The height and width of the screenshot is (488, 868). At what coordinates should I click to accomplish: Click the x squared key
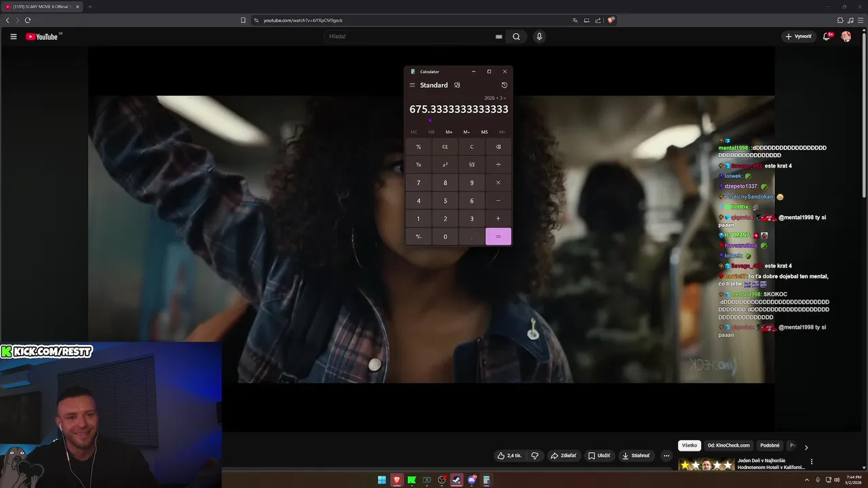tap(445, 165)
